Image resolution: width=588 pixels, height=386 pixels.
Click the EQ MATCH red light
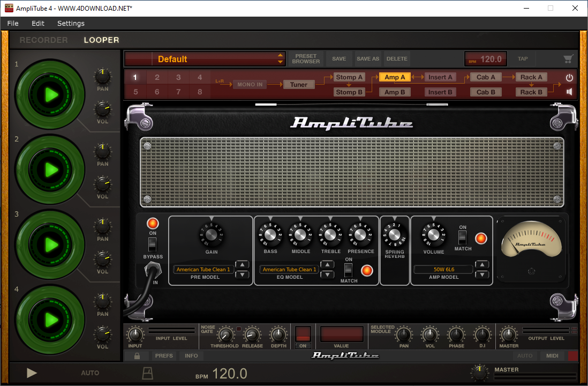coord(367,270)
